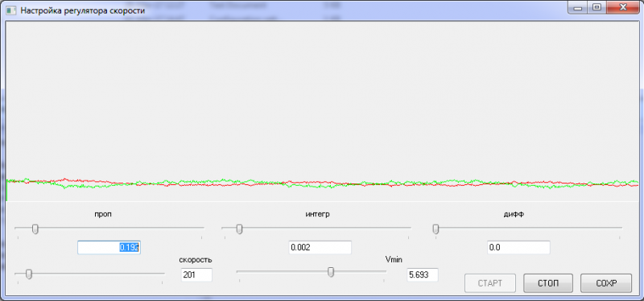Click the дифф slider thumb
Viewport: 644px width, 301px height.
click(x=436, y=229)
